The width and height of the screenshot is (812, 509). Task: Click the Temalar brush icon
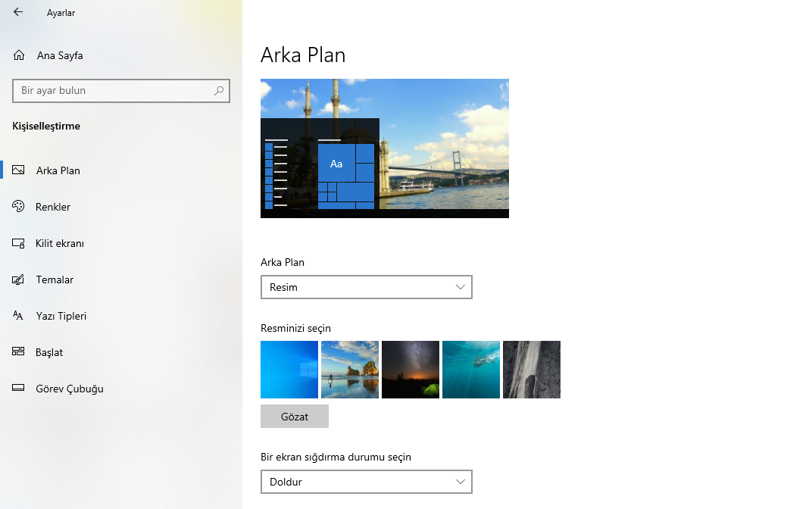pyautogui.click(x=18, y=279)
